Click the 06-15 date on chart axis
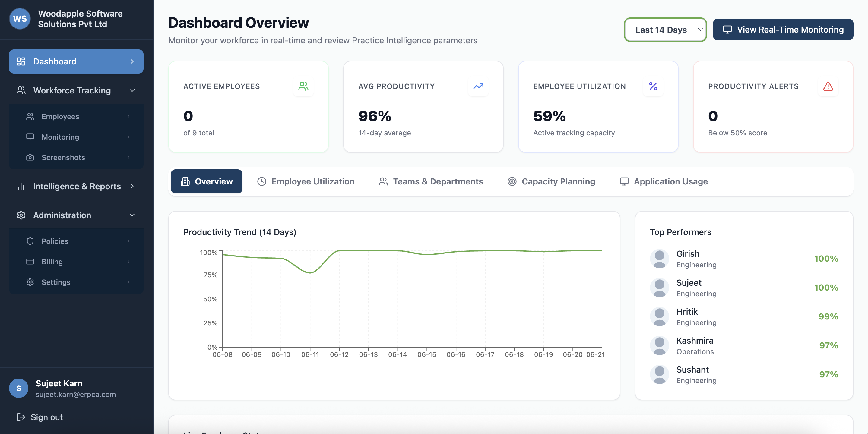Image resolution: width=868 pixels, height=434 pixels. (x=426, y=354)
